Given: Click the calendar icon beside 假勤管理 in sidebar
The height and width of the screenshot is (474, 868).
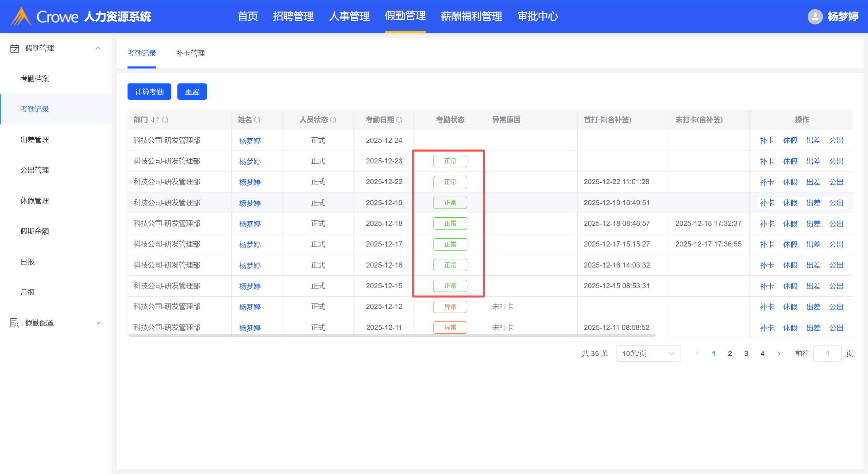Looking at the screenshot, I should 15,48.
